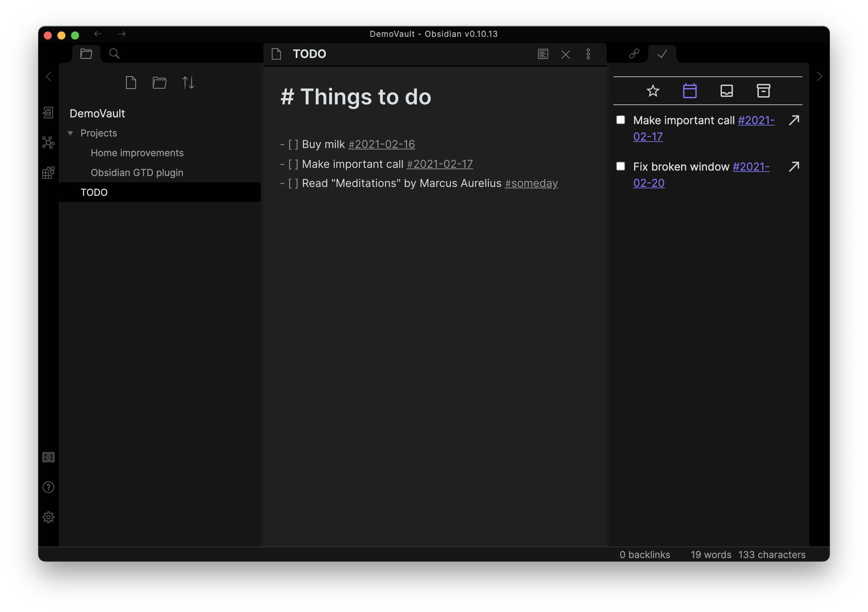868x612 pixels.
Task: Open Home improvements note
Action: 137,153
